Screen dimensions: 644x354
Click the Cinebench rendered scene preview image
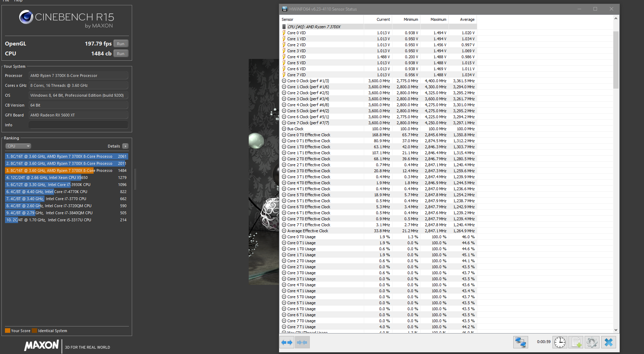264,172
